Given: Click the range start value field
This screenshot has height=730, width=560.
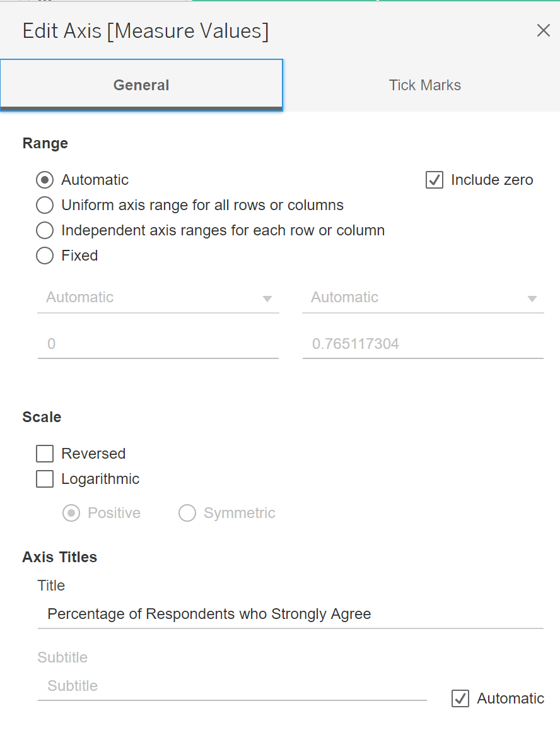Looking at the screenshot, I should pos(158,344).
